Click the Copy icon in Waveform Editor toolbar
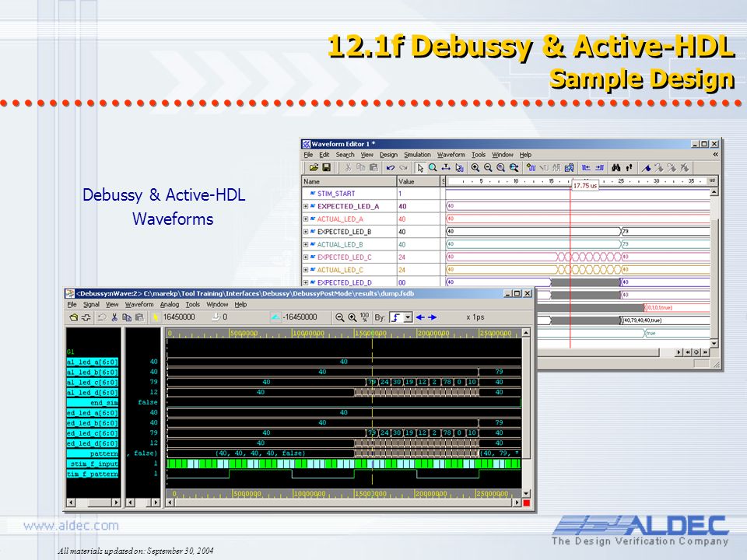747x560 pixels. pos(360,168)
